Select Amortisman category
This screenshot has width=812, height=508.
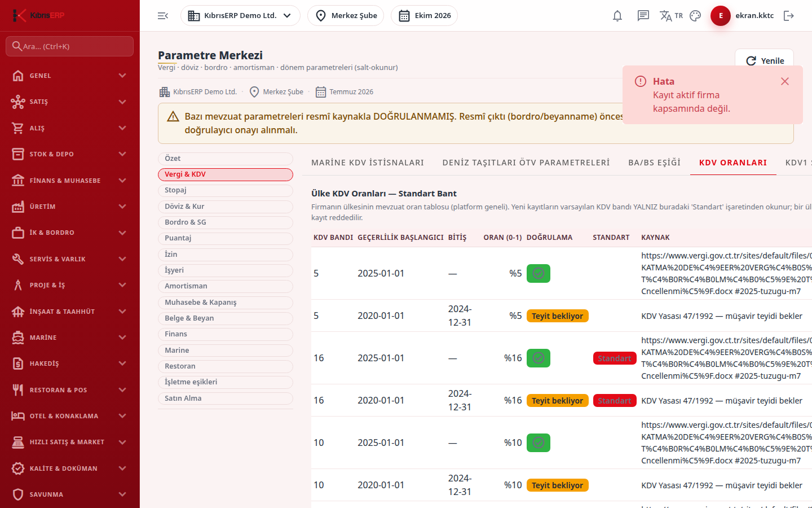click(226, 286)
